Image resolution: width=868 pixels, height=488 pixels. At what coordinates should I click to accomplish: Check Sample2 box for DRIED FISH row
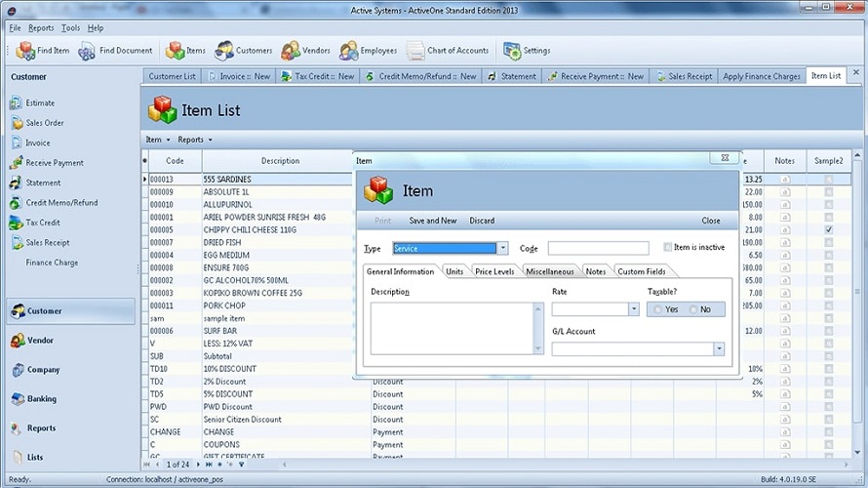pyautogui.click(x=829, y=243)
